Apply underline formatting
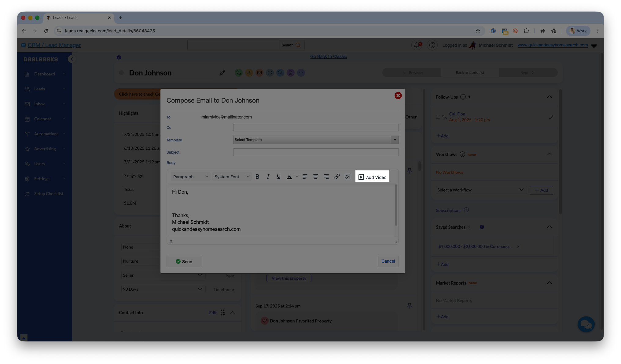This screenshot has width=621, height=364. click(x=278, y=177)
